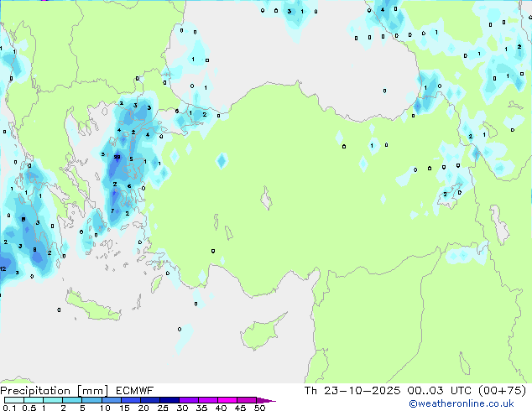Click the "10" legend scale label
This screenshot has width=532, height=411.
pyautogui.click(x=105, y=408)
